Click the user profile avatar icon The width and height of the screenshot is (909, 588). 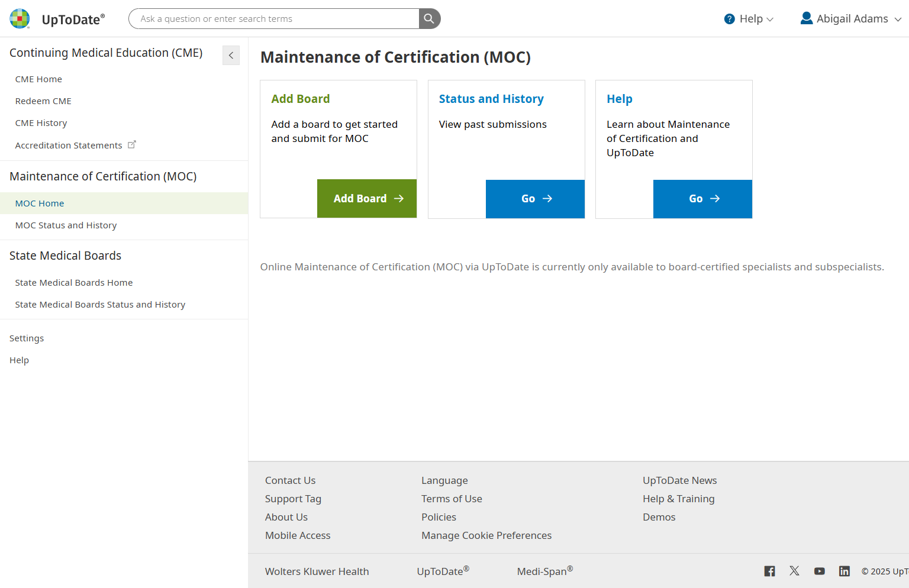click(807, 18)
